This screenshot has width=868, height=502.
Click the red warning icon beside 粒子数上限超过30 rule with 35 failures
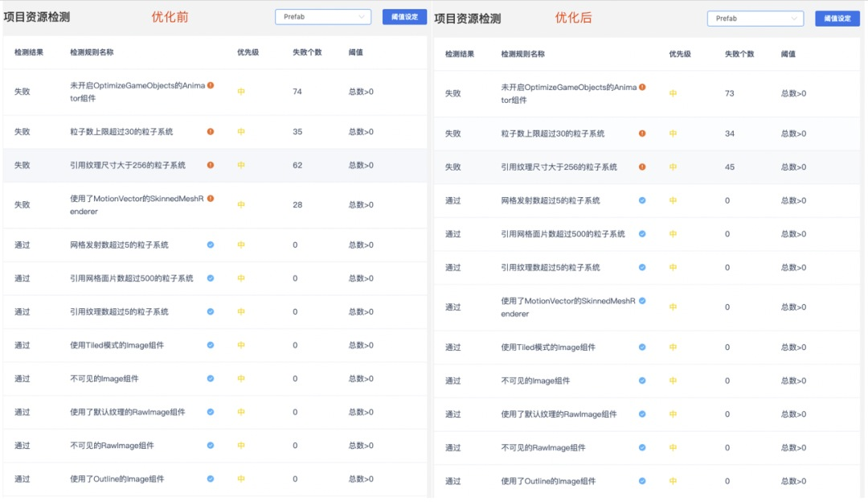(211, 131)
